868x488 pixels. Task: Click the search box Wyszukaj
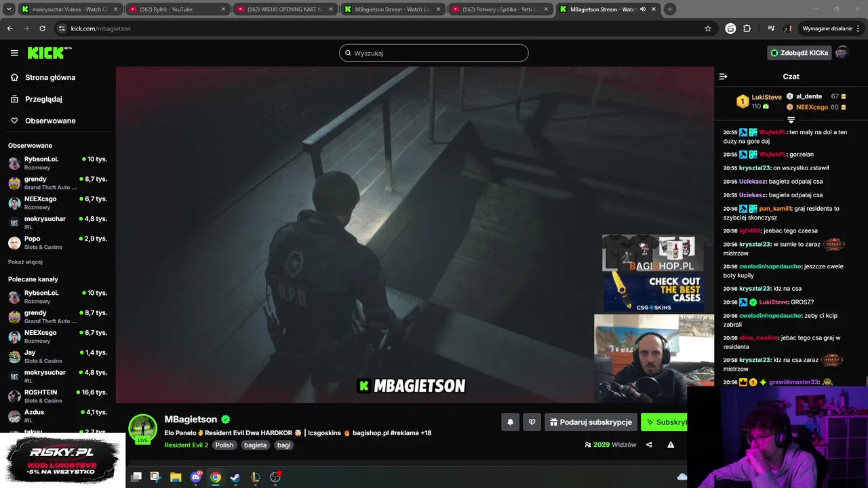434,53
